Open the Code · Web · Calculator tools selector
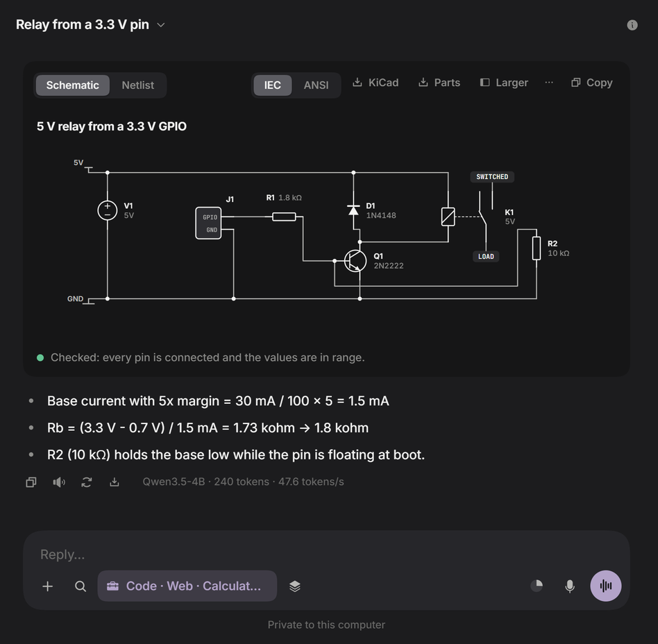The image size is (658, 644). [187, 586]
